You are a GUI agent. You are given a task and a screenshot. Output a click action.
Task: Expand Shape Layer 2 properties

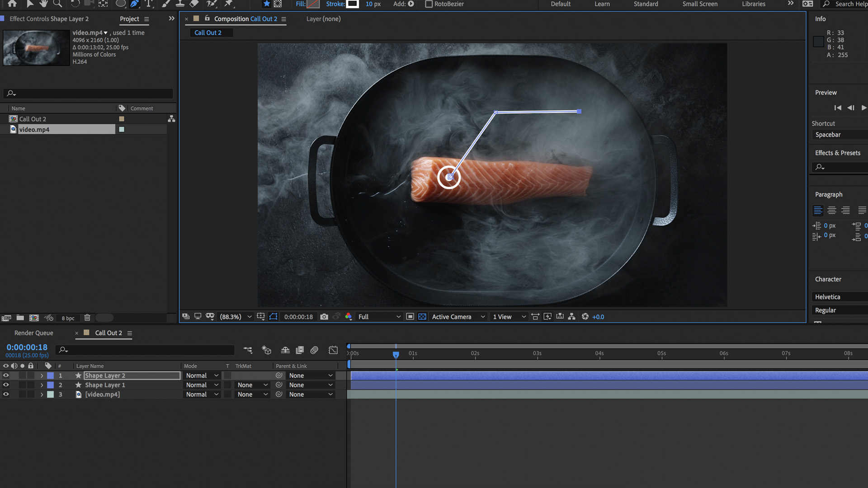(x=41, y=375)
